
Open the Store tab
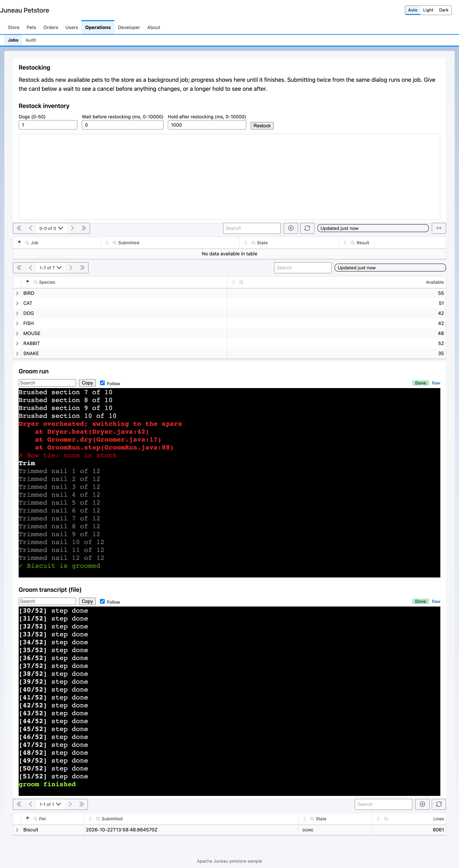[13, 27]
